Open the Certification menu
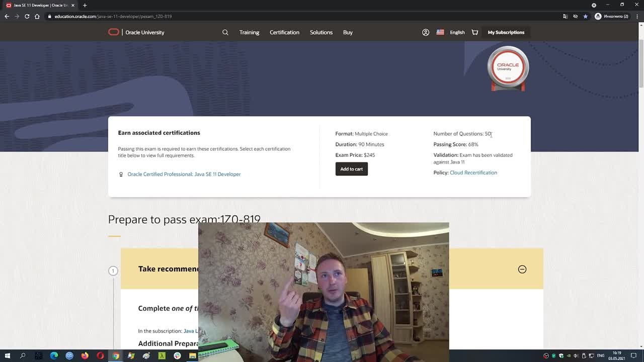Viewport: 644px width, 362px height. pyautogui.click(x=284, y=32)
